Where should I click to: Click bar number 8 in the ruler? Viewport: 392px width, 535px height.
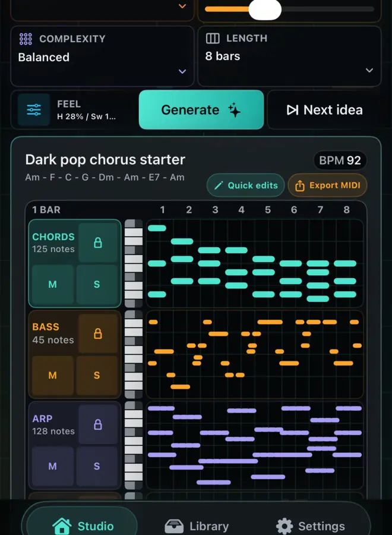pos(347,209)
